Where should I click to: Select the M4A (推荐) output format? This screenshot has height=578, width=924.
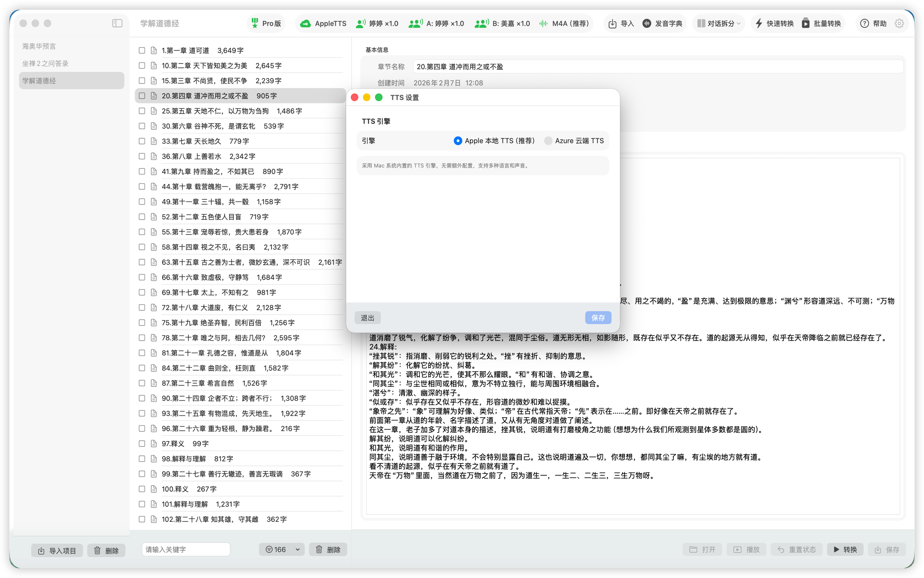(564, 23)
